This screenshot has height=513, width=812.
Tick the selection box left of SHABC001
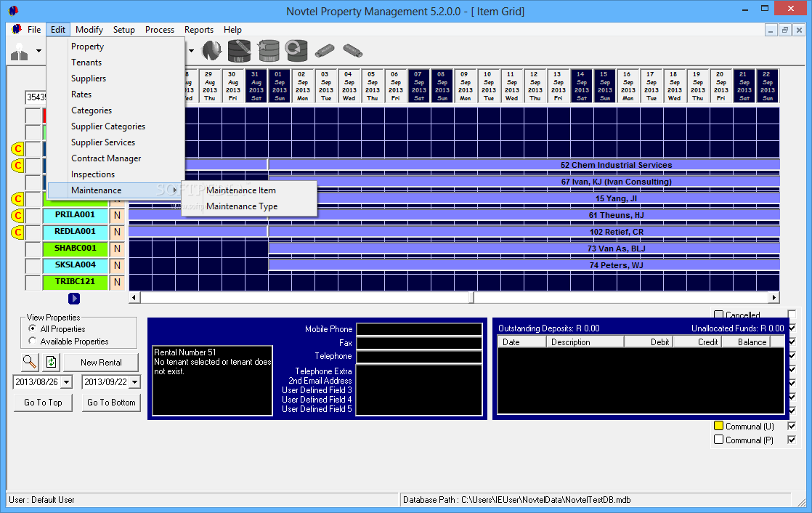(x=33, y=249)
